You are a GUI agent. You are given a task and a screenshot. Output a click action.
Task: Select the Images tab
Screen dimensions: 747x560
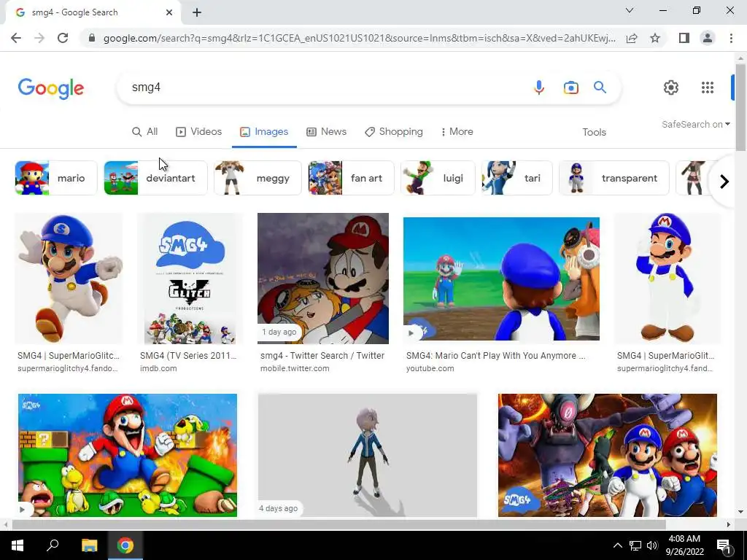(x=264, y=132)
